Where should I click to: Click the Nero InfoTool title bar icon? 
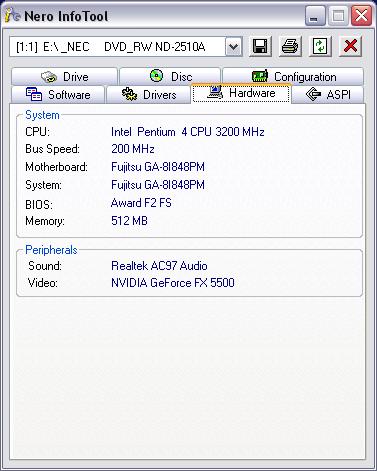pos(13,15)
